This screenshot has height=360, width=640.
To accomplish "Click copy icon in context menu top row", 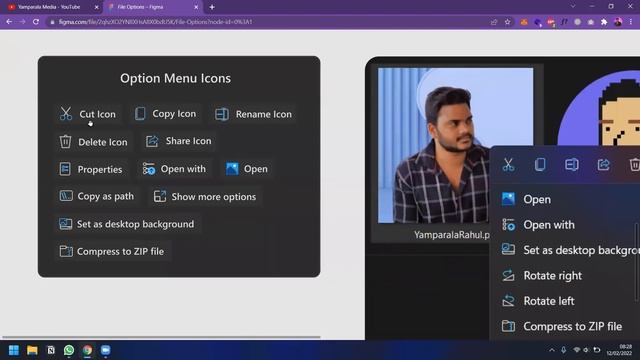I will 540,164.
